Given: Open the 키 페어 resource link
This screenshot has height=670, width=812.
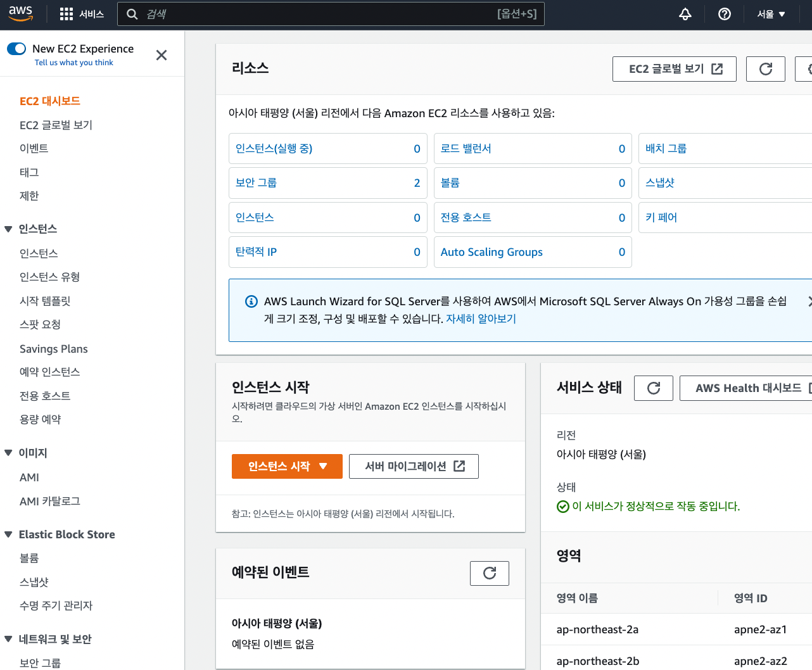Looking at the screenshot, I should tap(661, 217).
